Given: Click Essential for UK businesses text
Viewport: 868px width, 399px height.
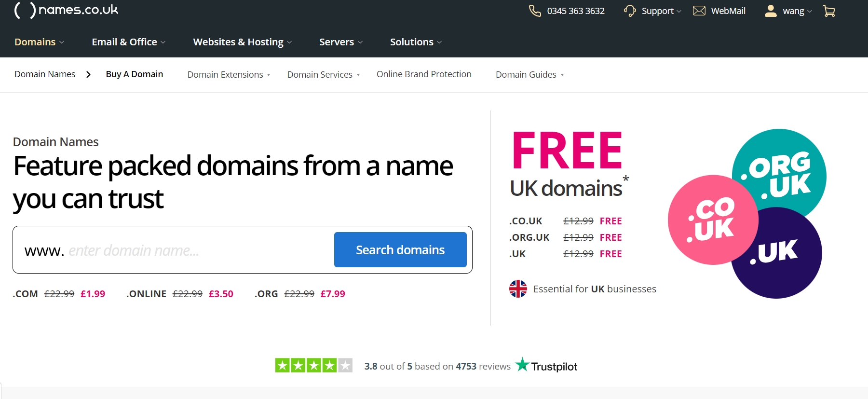Looking at the screenshot, I should coord(595,289).
